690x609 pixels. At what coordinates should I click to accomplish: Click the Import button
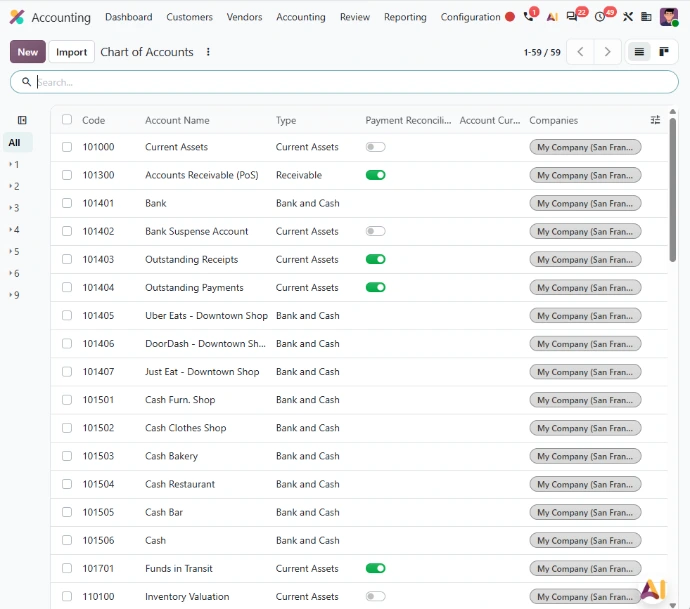click(71, 52)
